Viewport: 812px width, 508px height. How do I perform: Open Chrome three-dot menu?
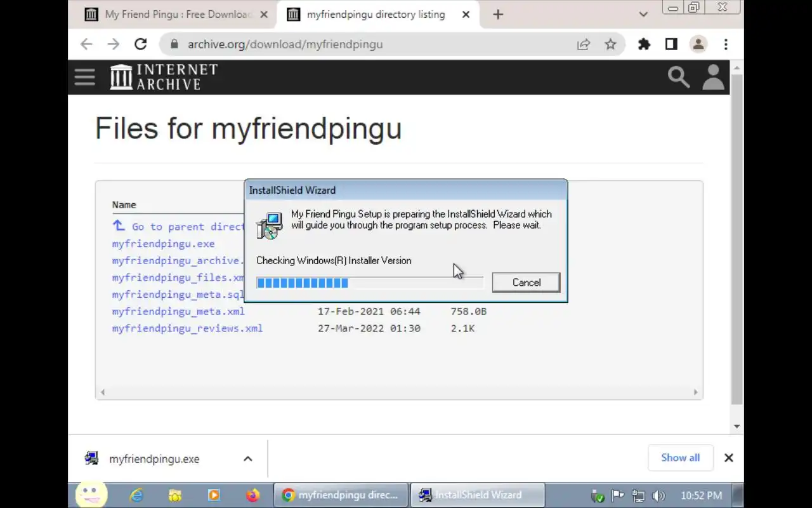[726, 44]
